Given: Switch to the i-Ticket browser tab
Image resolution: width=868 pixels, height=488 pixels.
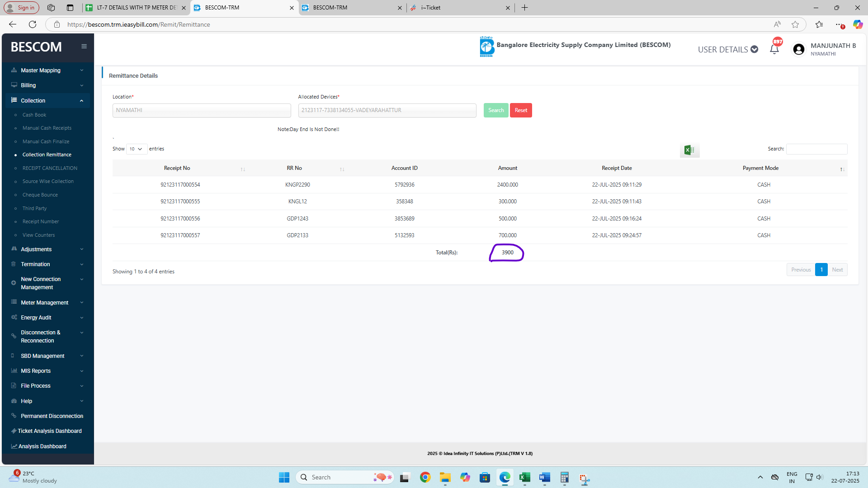Looking at the screenshot, I should pos(460,8).
